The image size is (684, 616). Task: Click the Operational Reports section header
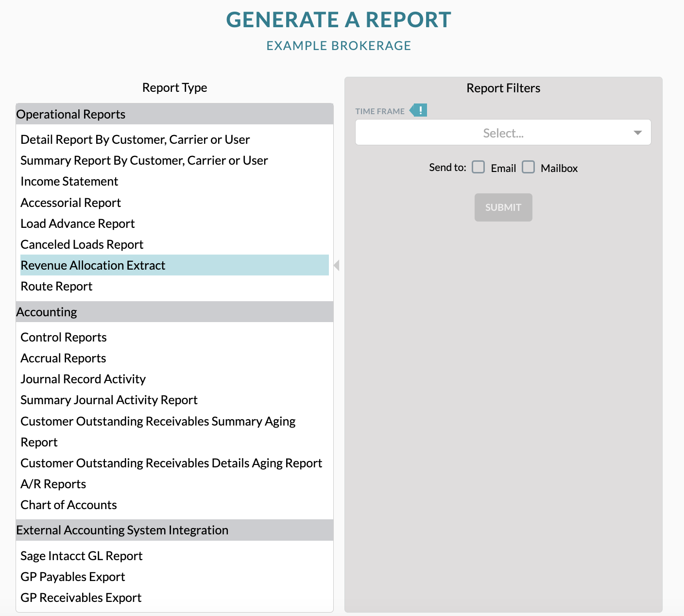[174, 114]
